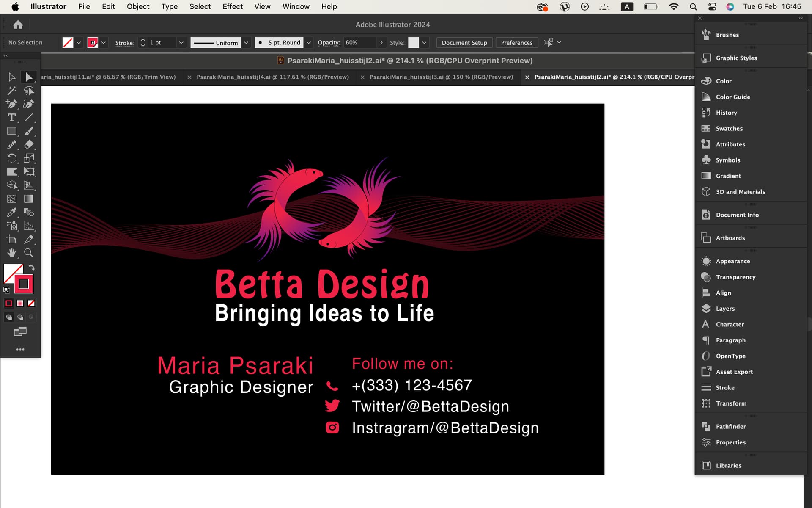
Task: Select the Shape Builder tool
Action: tap(11, 185)
